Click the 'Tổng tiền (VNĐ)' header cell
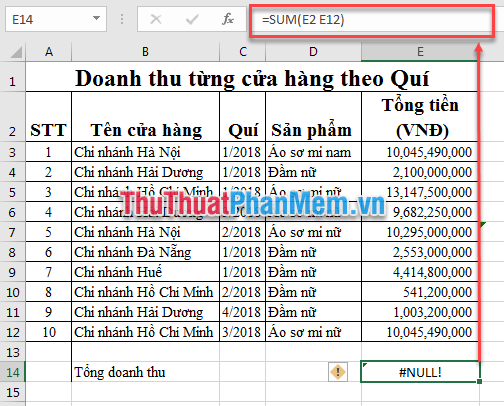The image size is (504, 406). pyautogui.click(x=420, y=117)
